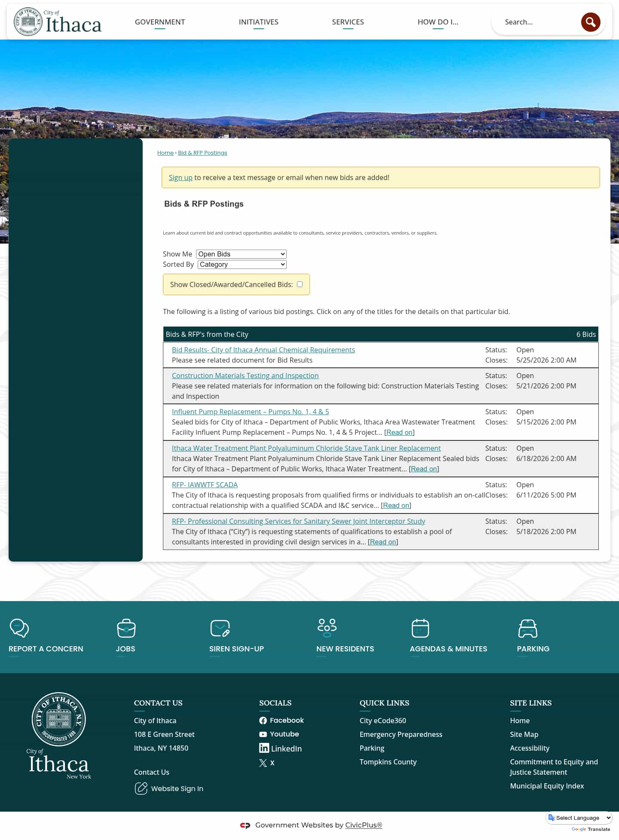Open the Initiatives menu
The image size is (619, 840).
tap(259, 22)
